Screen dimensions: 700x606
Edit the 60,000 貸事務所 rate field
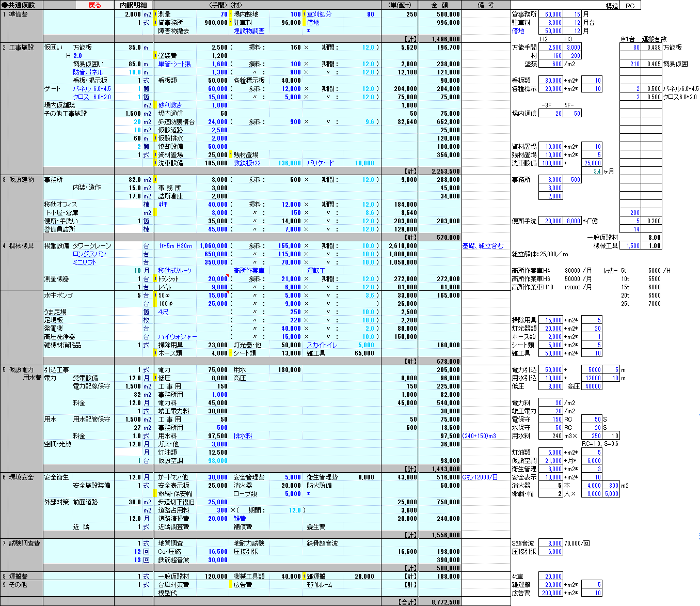pyautogui.click(x=551, y=14)
